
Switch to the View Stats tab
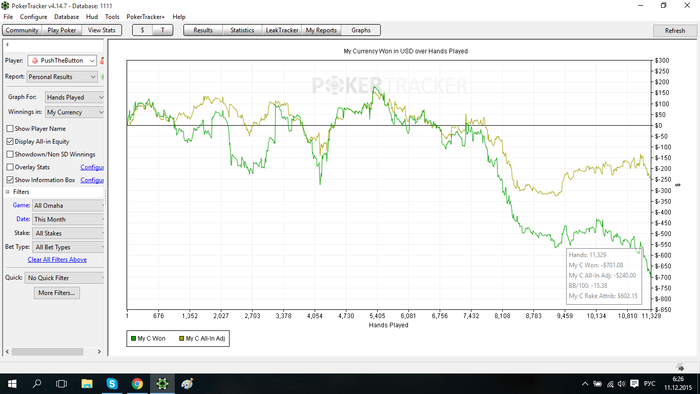(x=101, y=30)
